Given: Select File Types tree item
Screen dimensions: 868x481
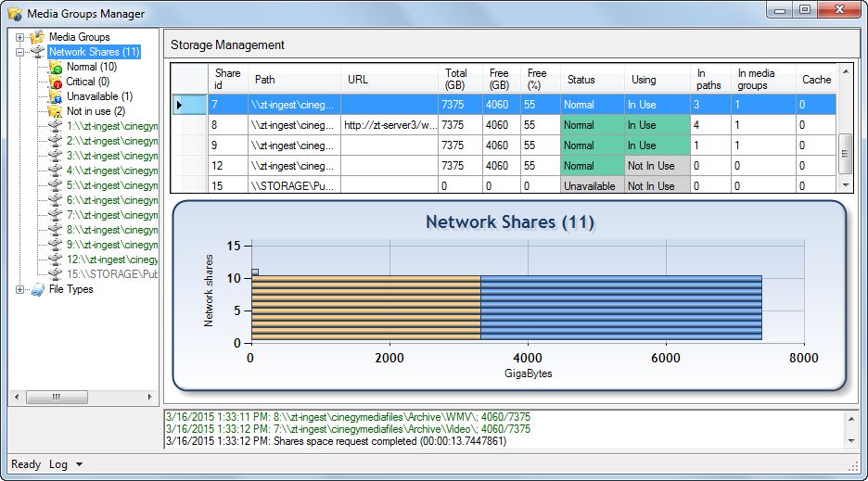Looking at the screenshot, I should (70, 289).
